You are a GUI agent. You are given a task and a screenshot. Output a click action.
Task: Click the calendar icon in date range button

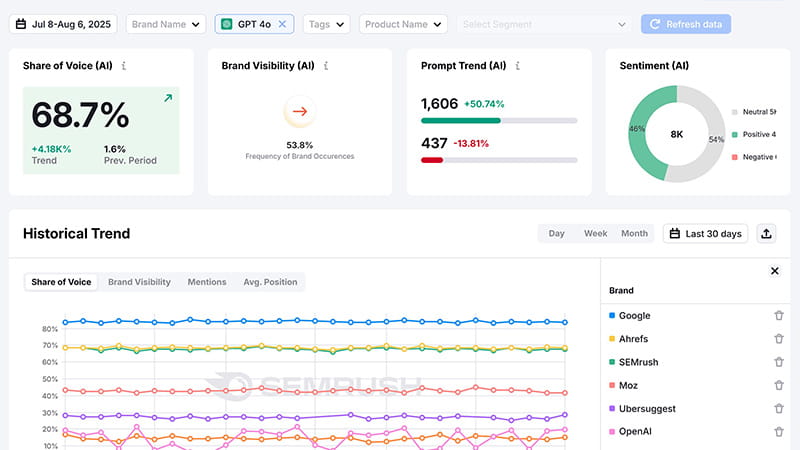[x=21, y=24]
